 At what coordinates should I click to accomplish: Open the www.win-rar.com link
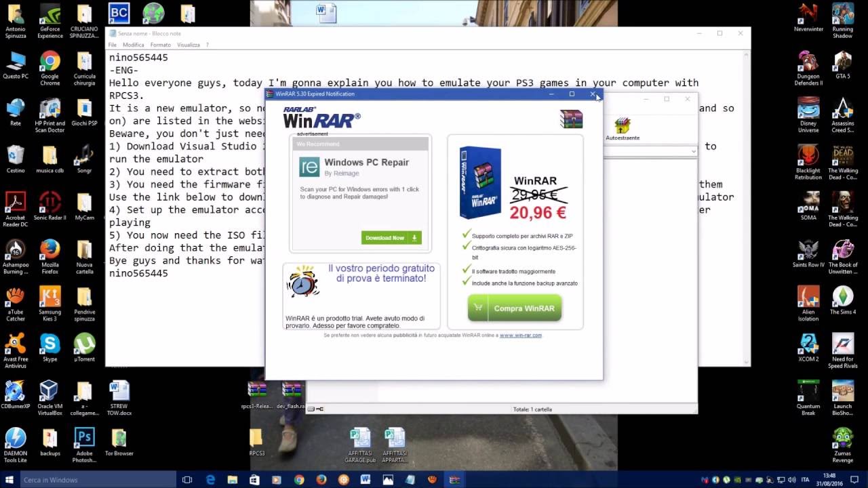(521, 335)
